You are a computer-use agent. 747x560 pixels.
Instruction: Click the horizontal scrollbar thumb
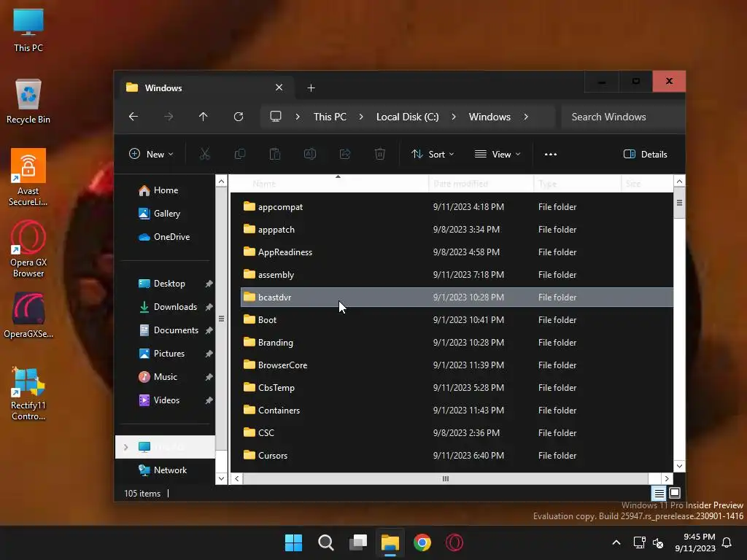coord(446,478)
